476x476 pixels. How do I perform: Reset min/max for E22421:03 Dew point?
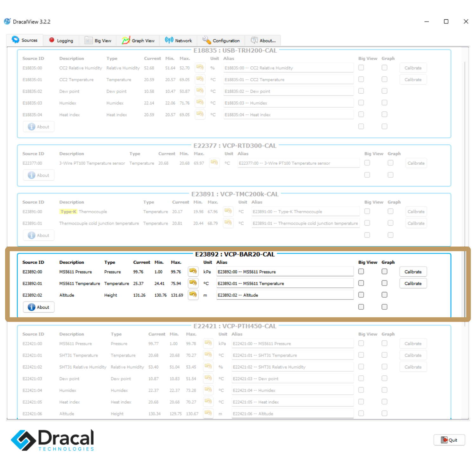[x=208, y=379]
